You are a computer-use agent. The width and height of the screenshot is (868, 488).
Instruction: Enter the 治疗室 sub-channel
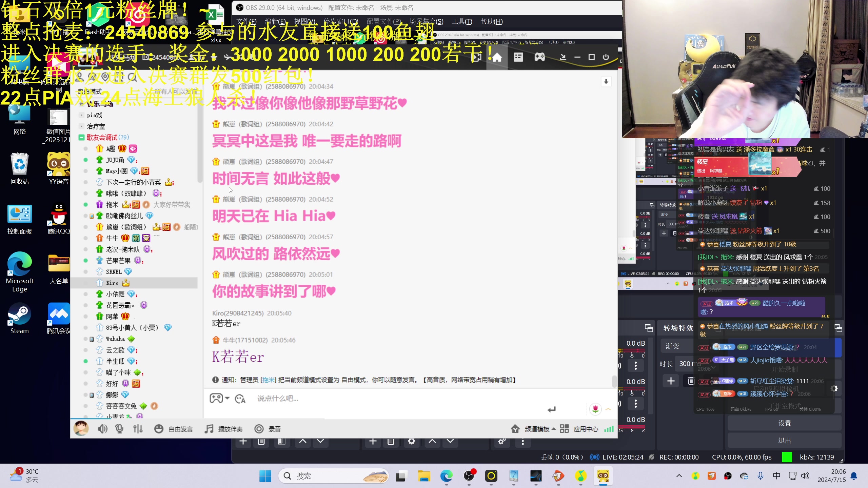96,126
